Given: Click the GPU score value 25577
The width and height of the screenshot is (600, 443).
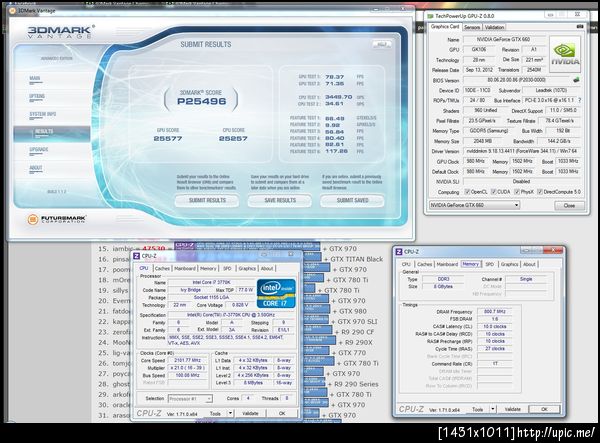Looking at the screenshot, I should pos(168,138).
